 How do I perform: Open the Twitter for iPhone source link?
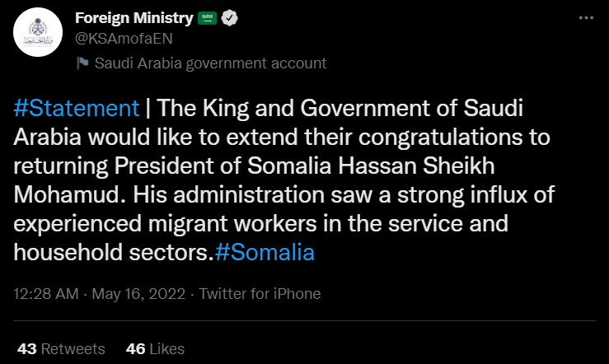[x=260, y=294]
